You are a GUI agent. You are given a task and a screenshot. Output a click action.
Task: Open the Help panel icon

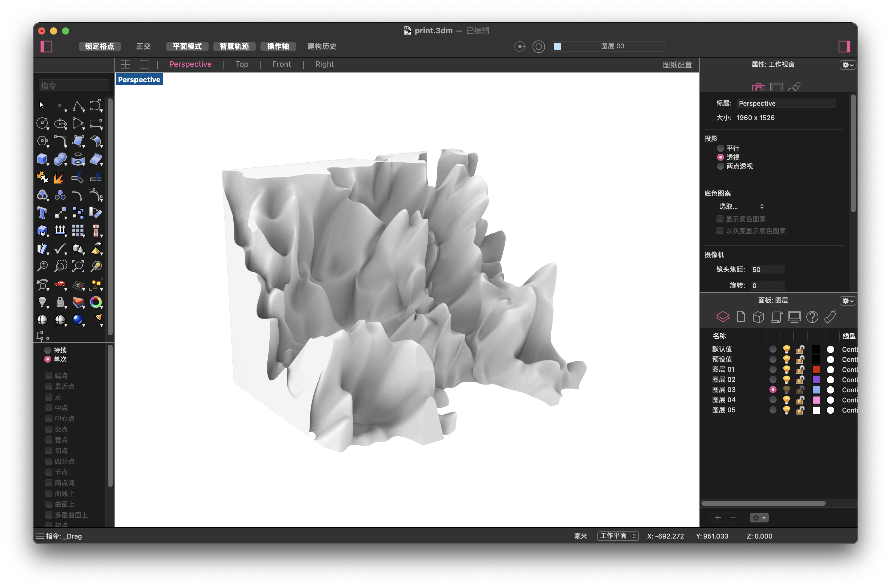(x=812, y=317)
